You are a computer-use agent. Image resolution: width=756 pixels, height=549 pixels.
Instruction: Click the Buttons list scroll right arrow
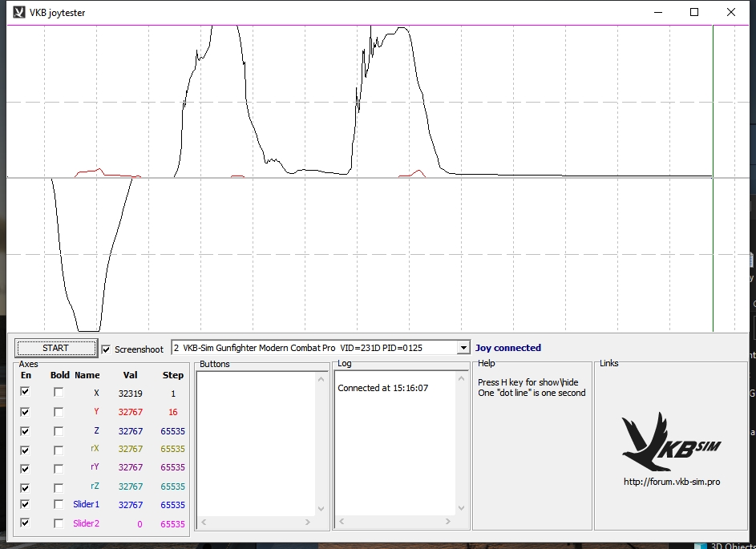(x=308, y=522)
